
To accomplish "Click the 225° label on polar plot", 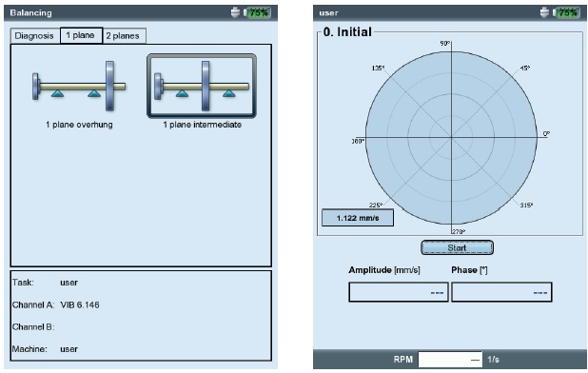I will (376, 206).
